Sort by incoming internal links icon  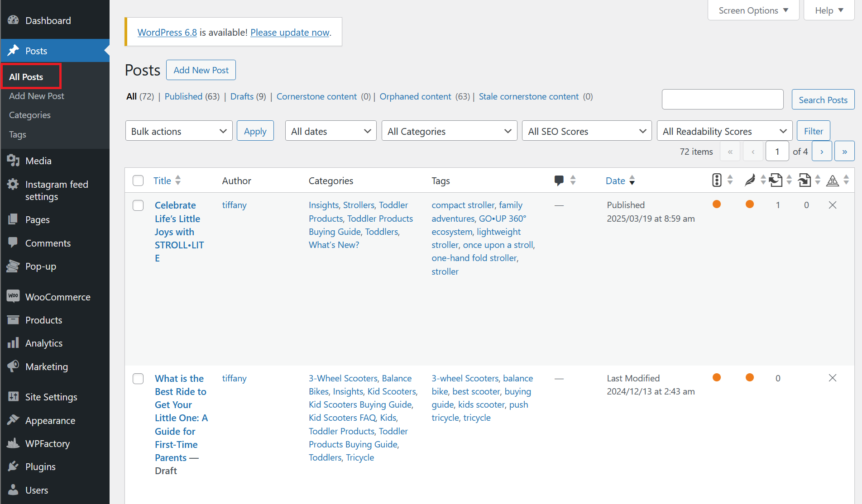click(805, 180)
